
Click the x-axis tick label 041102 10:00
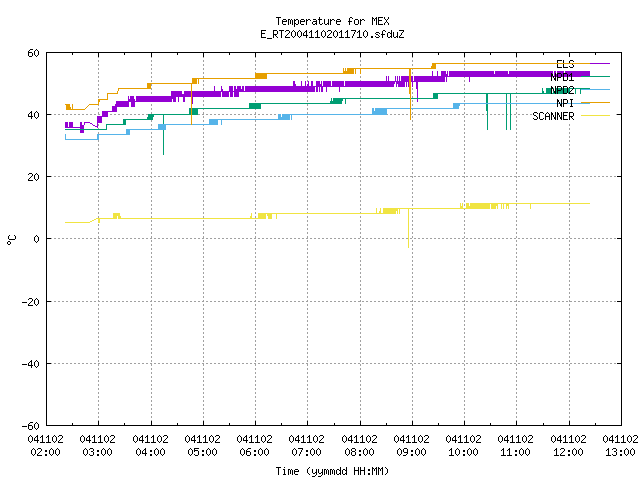pyautogui.click(x=464, y=446)
